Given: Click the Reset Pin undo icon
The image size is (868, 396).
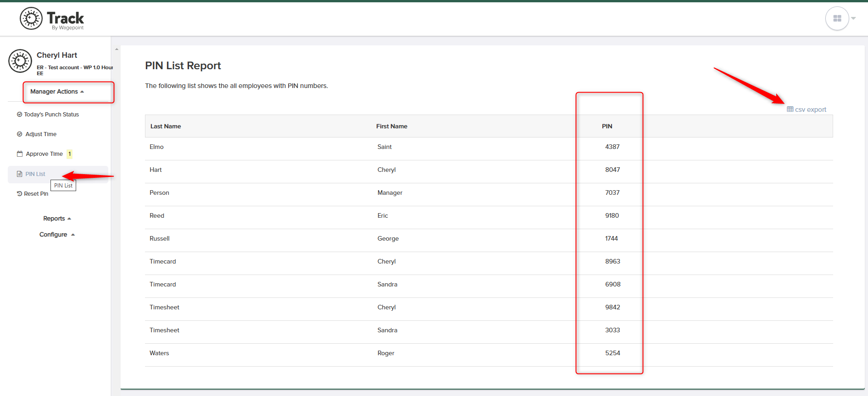Looking at the screenshot, I should pyautogui.click(x=19, y=194).
